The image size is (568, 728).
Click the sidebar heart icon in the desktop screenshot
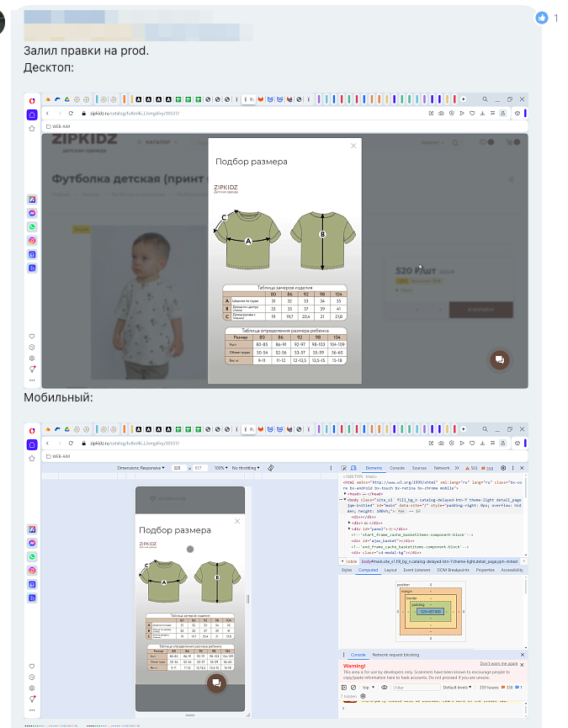pyautogui.click(x=32, y=336)
